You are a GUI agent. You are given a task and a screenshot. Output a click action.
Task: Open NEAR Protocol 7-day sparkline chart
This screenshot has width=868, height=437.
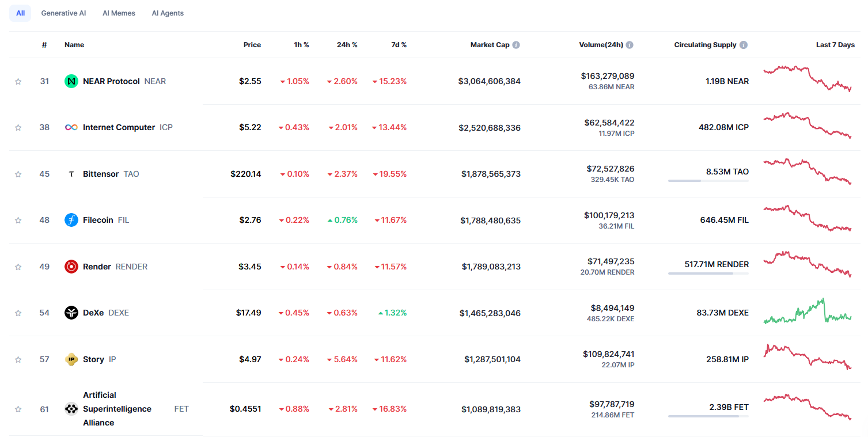coord(808,78)
